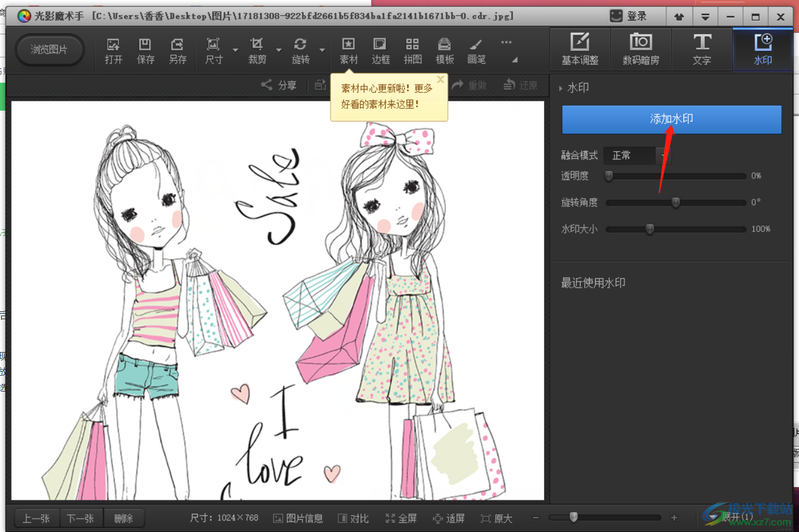Expand the 裁剪 dropdown arrow
Viewport: 799px width, 532px height.
pos(279,50)
